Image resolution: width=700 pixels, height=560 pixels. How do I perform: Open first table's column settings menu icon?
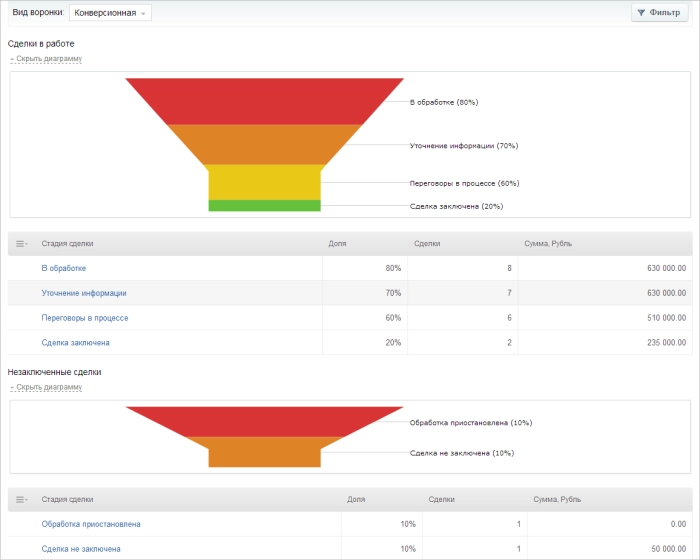(21, 244)
